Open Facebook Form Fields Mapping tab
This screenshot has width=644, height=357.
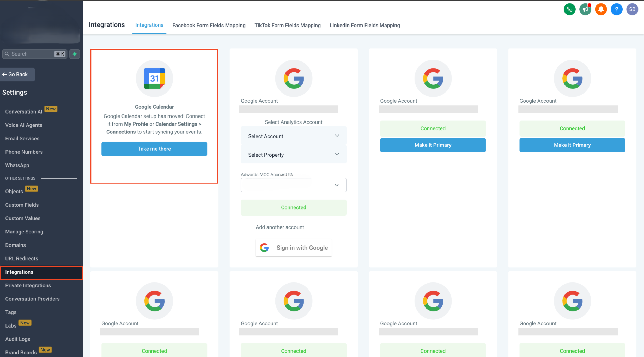(209, 25)
